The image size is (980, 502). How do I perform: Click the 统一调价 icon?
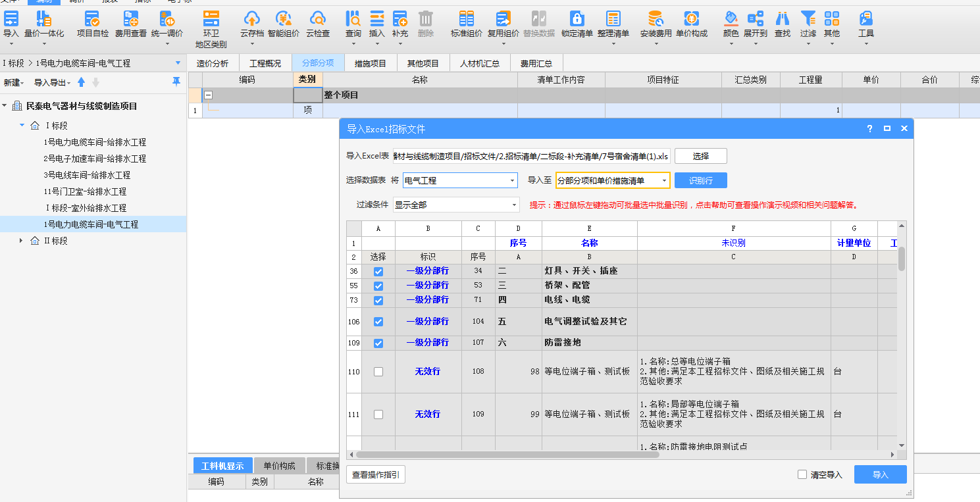167,18
